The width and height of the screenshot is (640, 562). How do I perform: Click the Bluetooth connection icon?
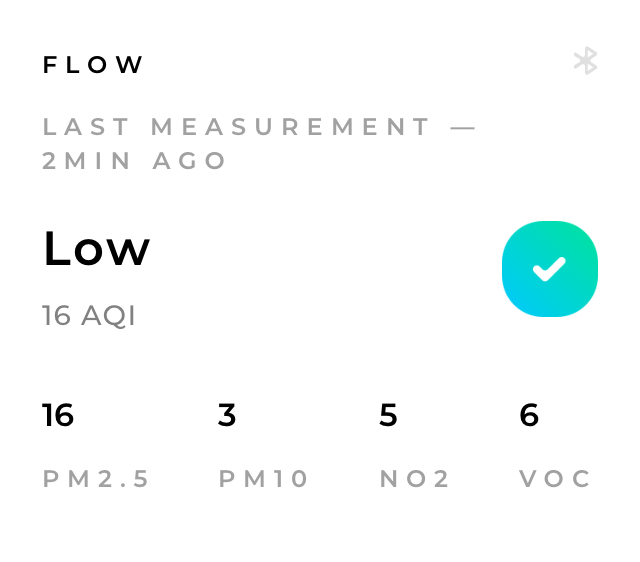pyautogui.click(x=585, y=61)
